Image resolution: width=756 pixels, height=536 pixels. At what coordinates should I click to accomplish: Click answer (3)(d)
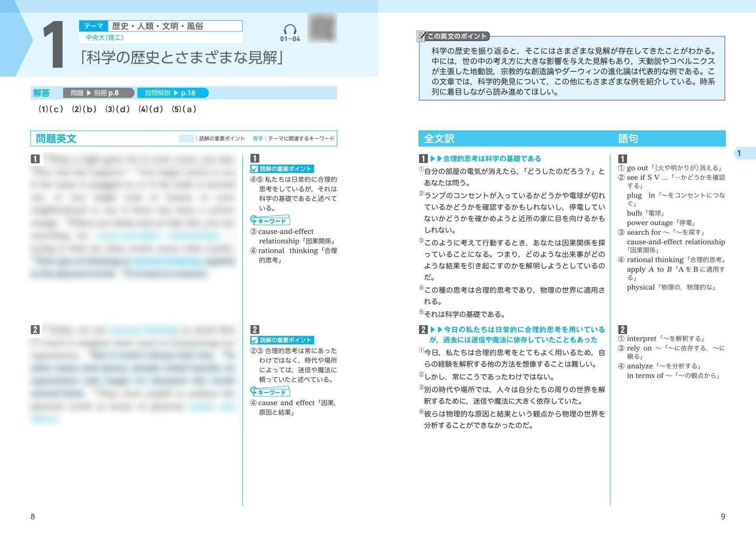[118, 109]
